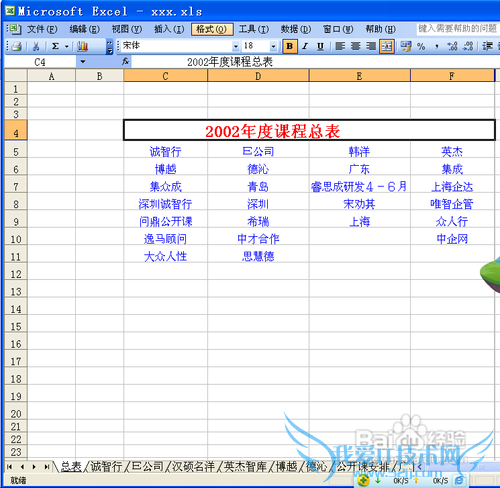Click the help question input box
The width and height of the screenshot is (500, 488).
click(458, 29)
